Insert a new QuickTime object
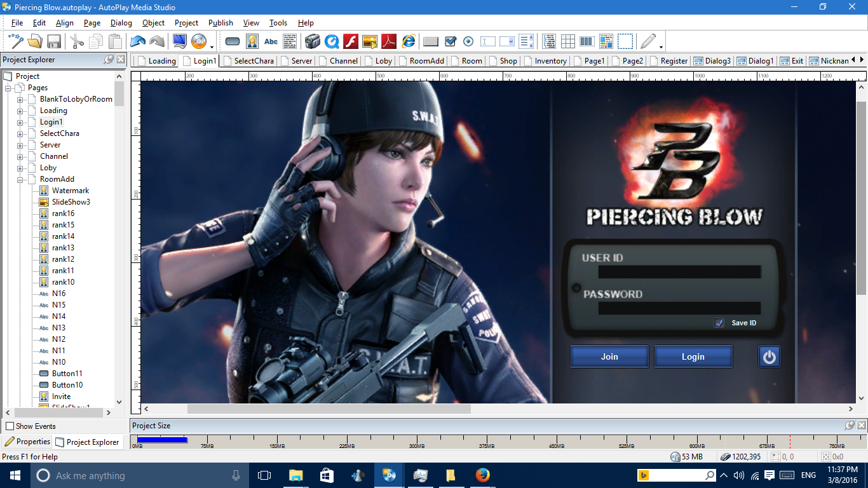The image size is (868, 488). (x=331, y=42)
